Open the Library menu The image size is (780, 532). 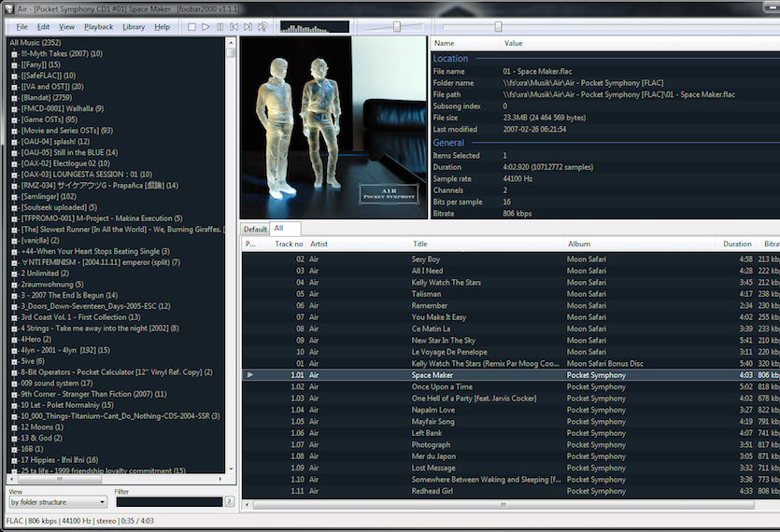134,27
